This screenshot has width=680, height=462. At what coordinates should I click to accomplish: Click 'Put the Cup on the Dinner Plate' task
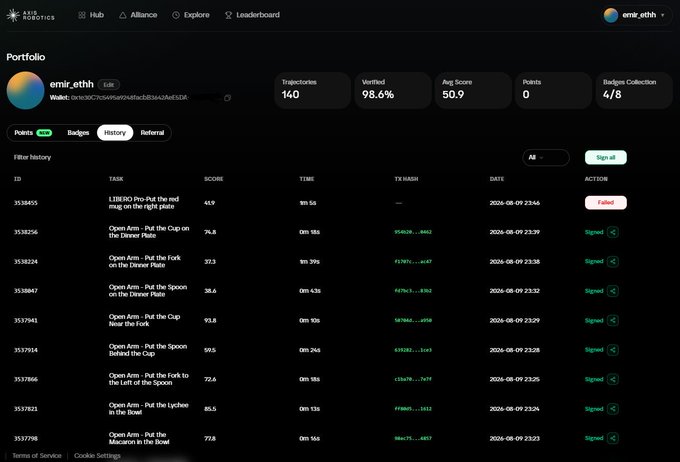pyautogui.click(x=149, y=232)
